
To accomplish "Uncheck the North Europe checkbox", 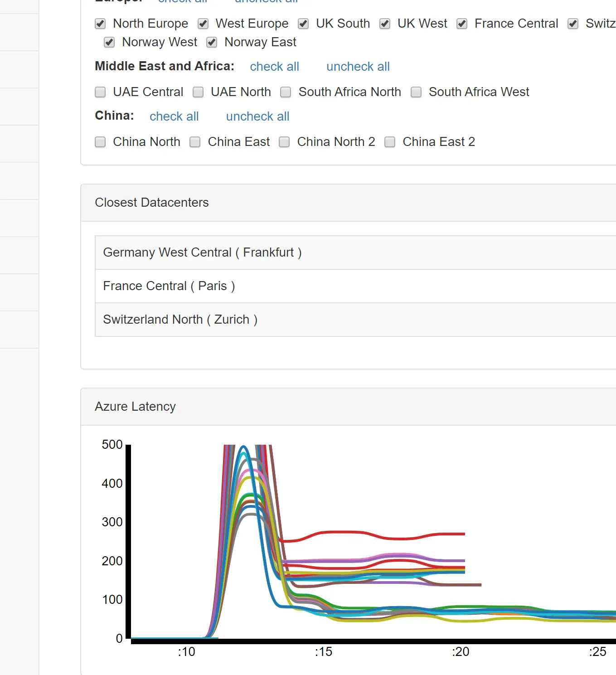I will tap(100, 24).
